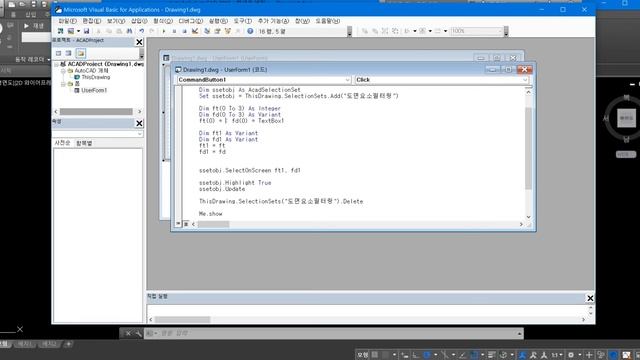Open the 삽입(I) menu
640x360 pixels.
[139, 21]
